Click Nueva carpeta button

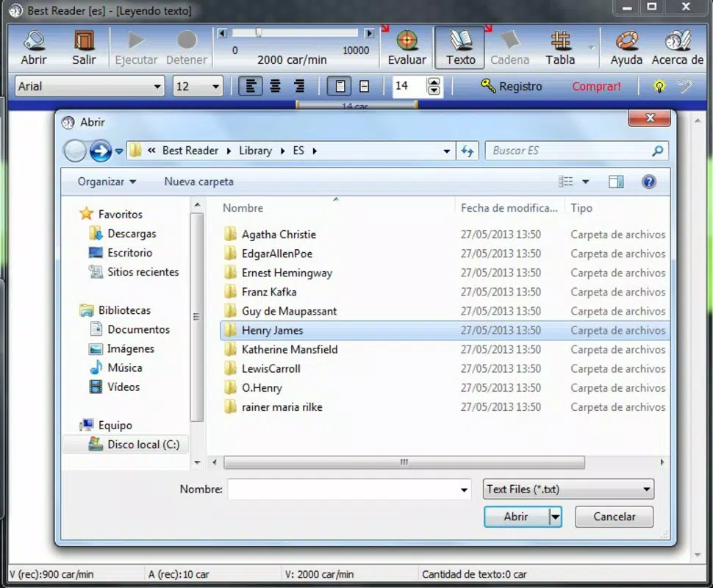pos(198,182)
